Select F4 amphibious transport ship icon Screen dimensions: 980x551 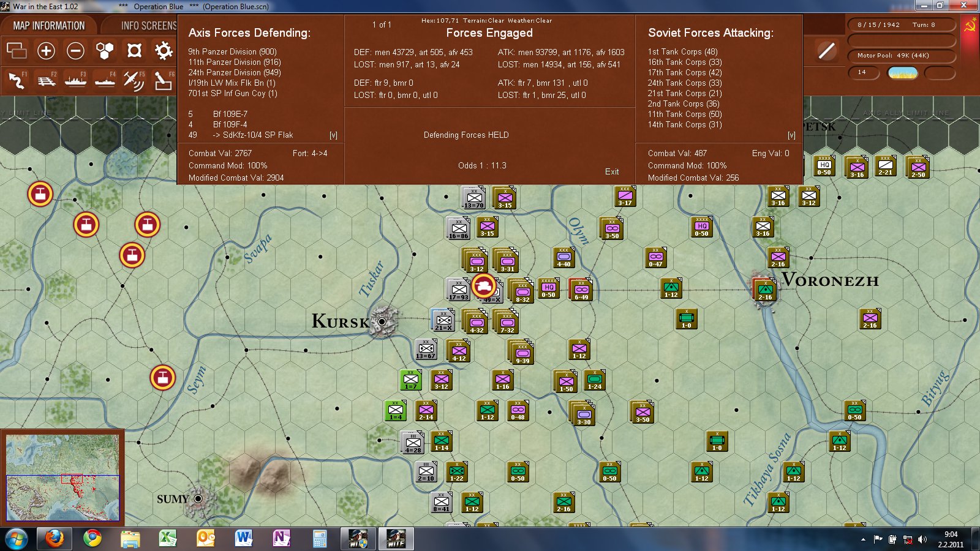click(105, 81)
